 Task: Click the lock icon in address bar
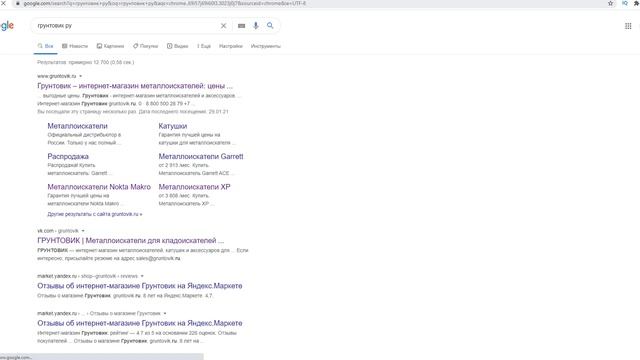click(18, 3)
